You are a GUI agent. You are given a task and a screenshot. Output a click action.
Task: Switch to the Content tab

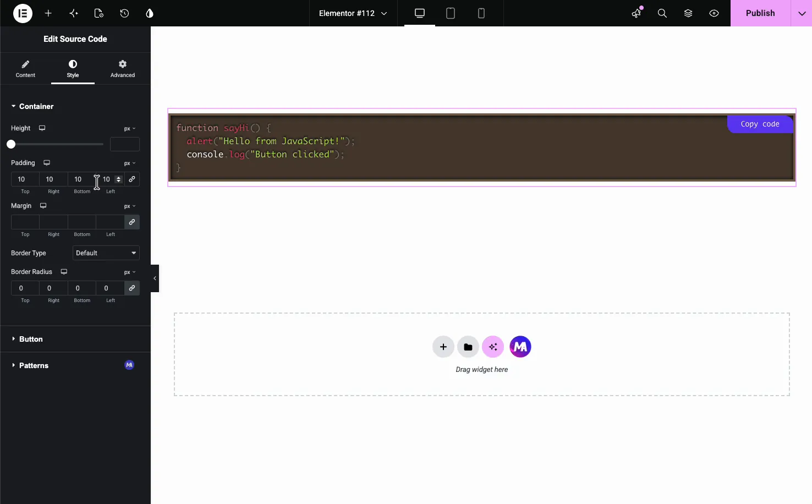point(25,69)
